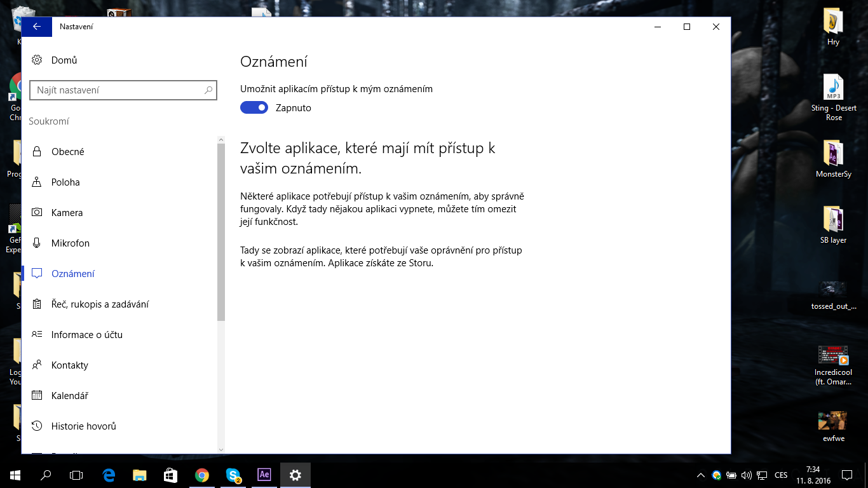The width and height of the screenshot is (868, 488).
Task: Select the ewfwe desktop thumbnail
Action: coord(833,426)
